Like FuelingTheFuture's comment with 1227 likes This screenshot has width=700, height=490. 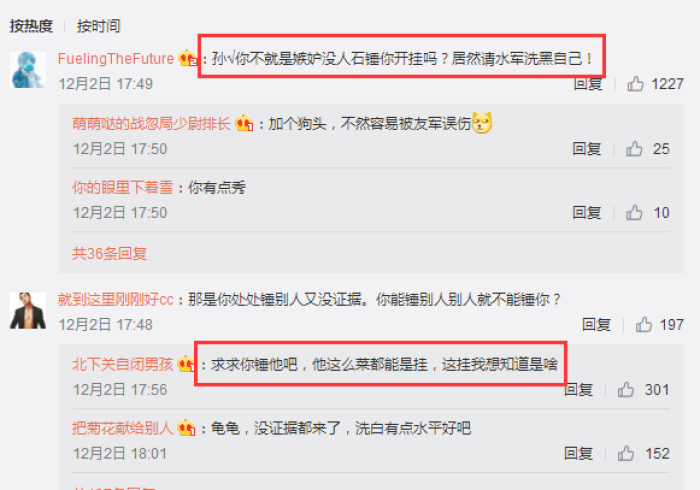coord(635,84)
